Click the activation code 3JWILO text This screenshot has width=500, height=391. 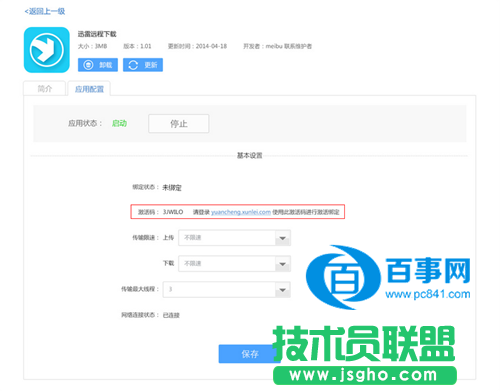coord(173,212)
